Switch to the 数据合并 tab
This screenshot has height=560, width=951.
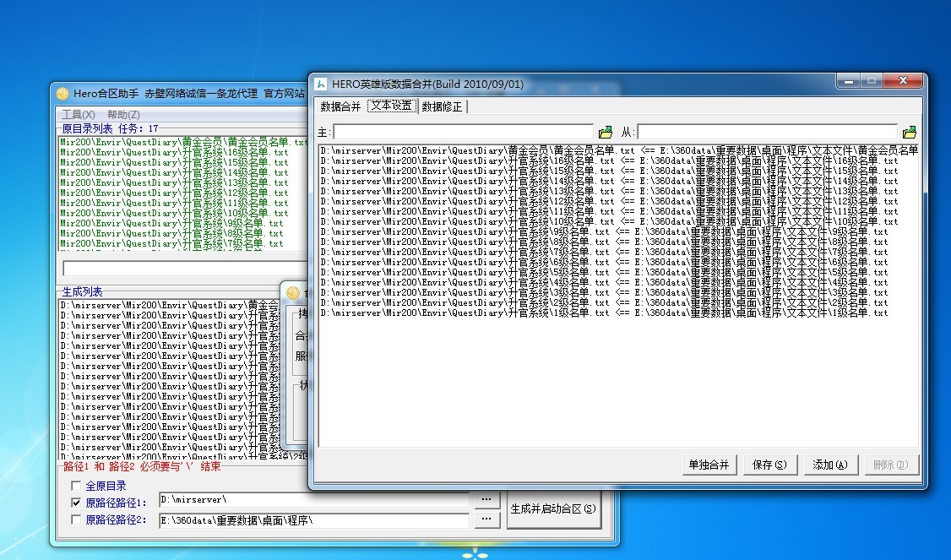(340, 106)
